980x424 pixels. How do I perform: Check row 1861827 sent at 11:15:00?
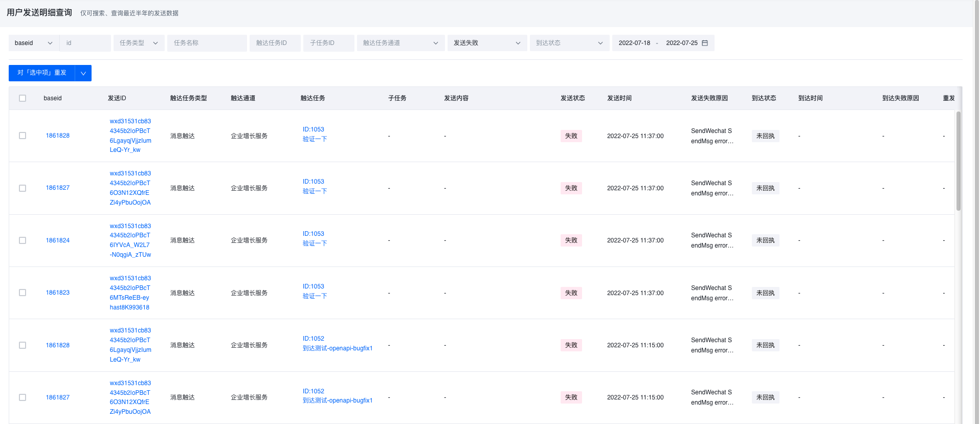(23, 397)
